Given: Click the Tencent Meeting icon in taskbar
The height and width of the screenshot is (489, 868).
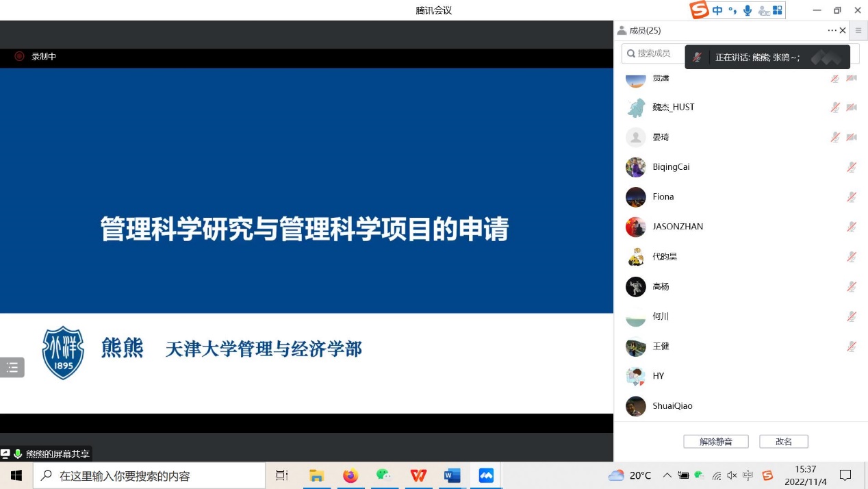Looking at the screenshot, I should pos(486,475).
